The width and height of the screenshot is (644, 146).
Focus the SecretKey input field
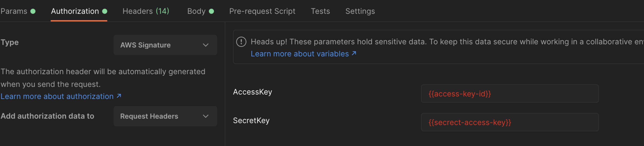[510, 122]
